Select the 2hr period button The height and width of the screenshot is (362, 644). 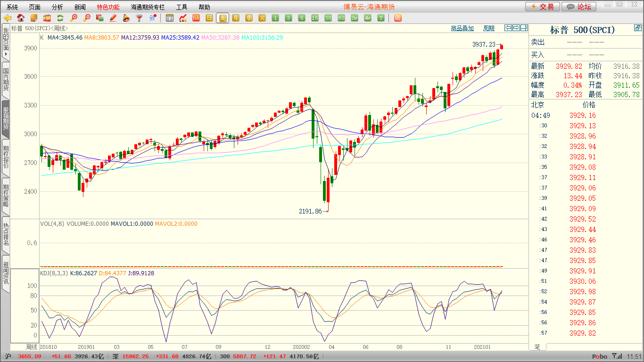pos(355,18)
